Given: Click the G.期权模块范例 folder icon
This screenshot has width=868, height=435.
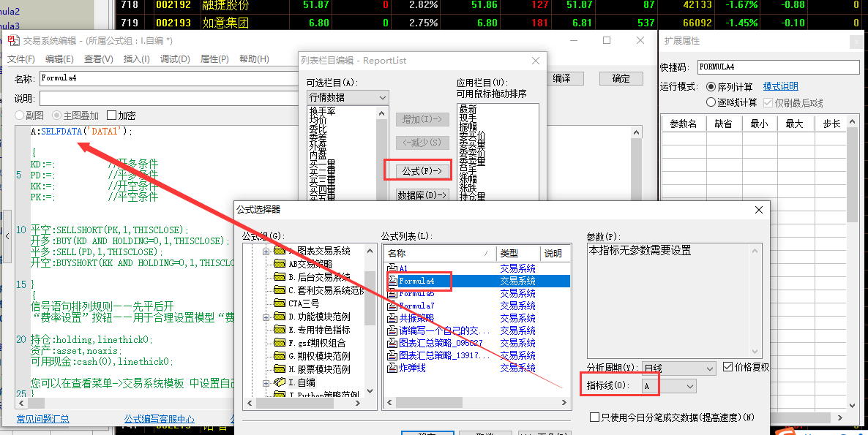Looking at the screenshot, I should tap(280, 357).
